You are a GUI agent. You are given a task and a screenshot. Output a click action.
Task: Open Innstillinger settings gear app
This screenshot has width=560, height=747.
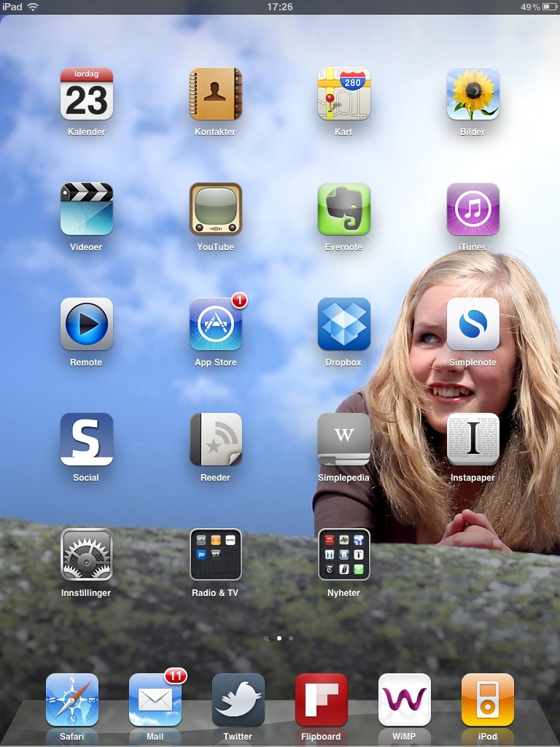[87, 554]
